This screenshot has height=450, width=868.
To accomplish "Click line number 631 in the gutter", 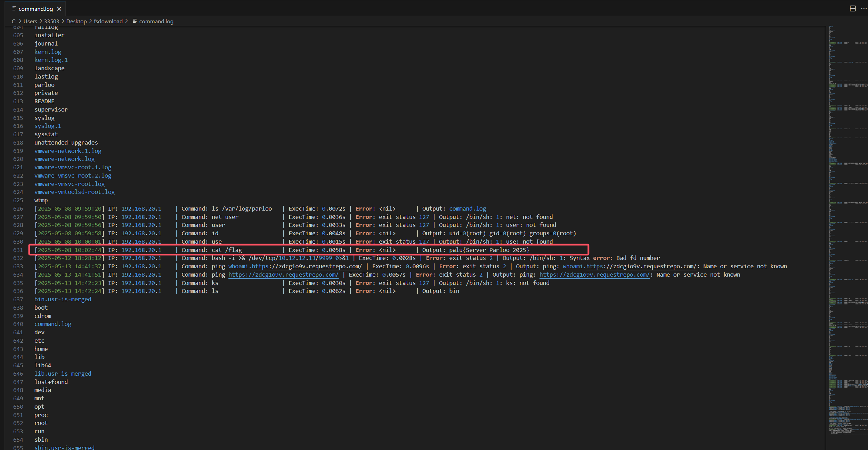I will [x=18, y=250].
